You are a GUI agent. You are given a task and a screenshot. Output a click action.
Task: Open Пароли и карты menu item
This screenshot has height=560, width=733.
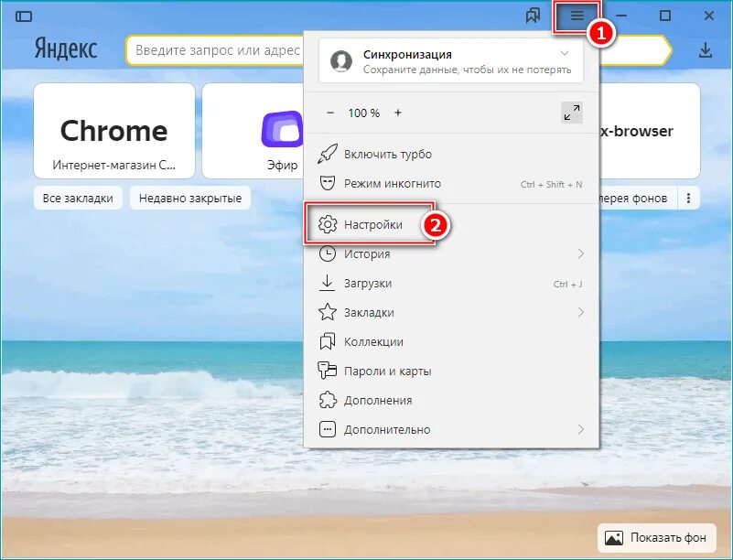[451, 372]
